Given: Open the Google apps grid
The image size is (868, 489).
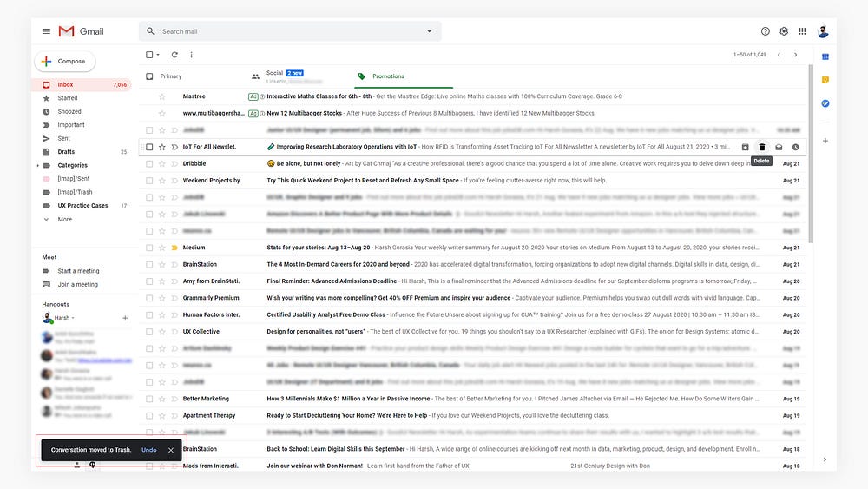Looking at the screenshot, I should [802, 31].
